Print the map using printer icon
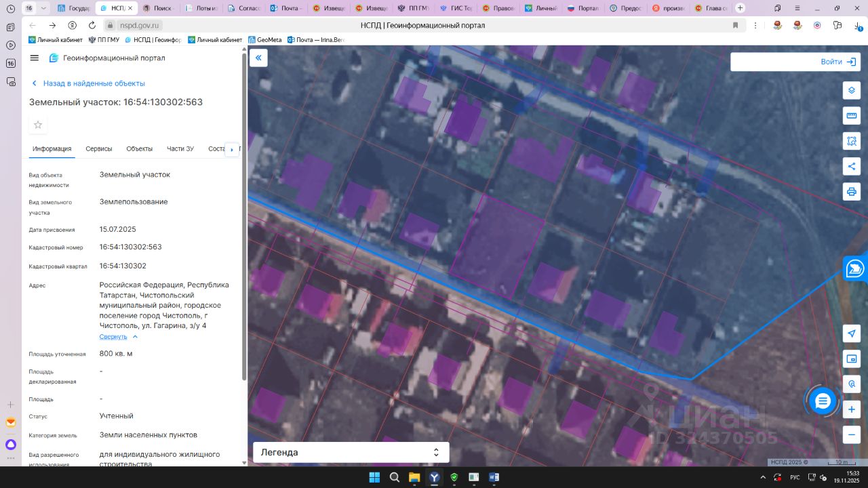This screenshot has height=488, width=868. [852, 191]
